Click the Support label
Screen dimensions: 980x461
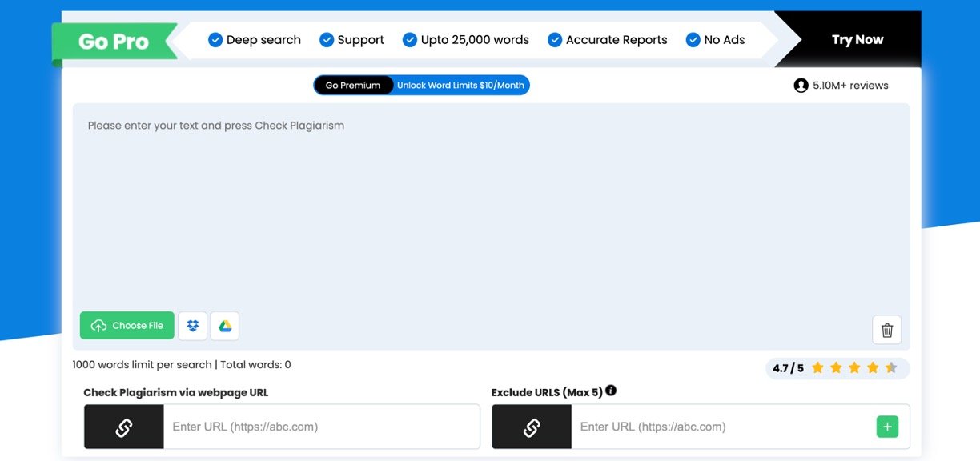point(361,40)
